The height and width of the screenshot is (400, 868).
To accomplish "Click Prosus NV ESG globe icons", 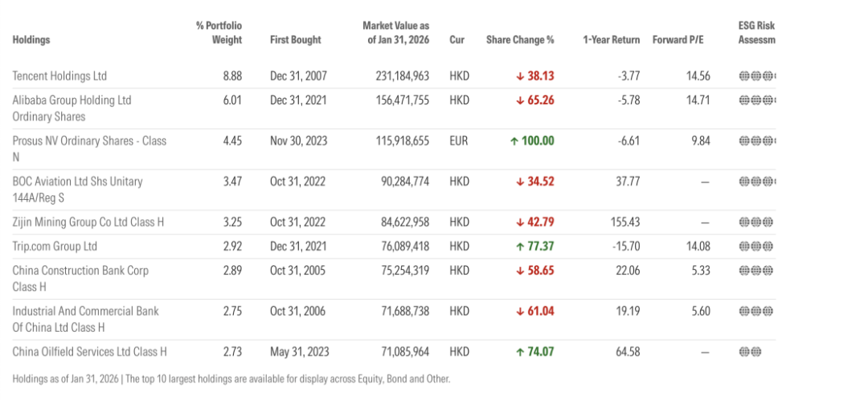I will point(756,141).
